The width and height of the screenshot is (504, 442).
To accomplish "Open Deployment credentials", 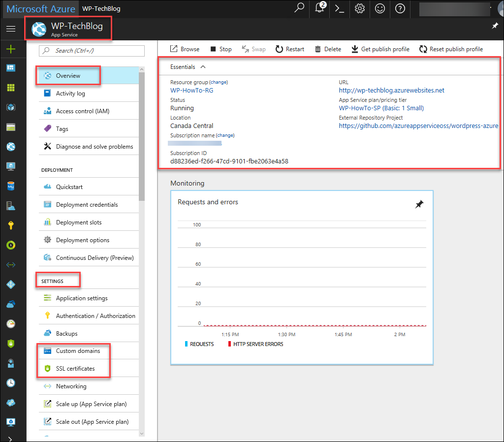I will pyautogui.click(x=89, y=204).
